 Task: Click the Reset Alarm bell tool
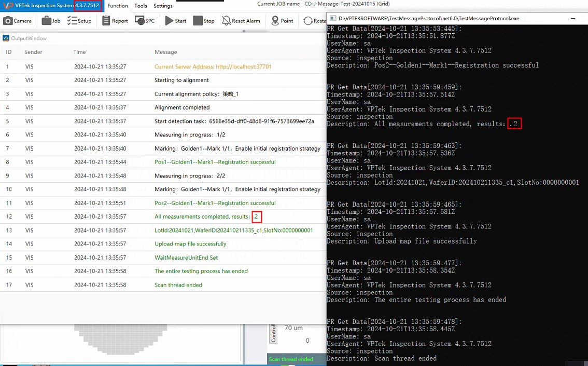pos(241,21)
